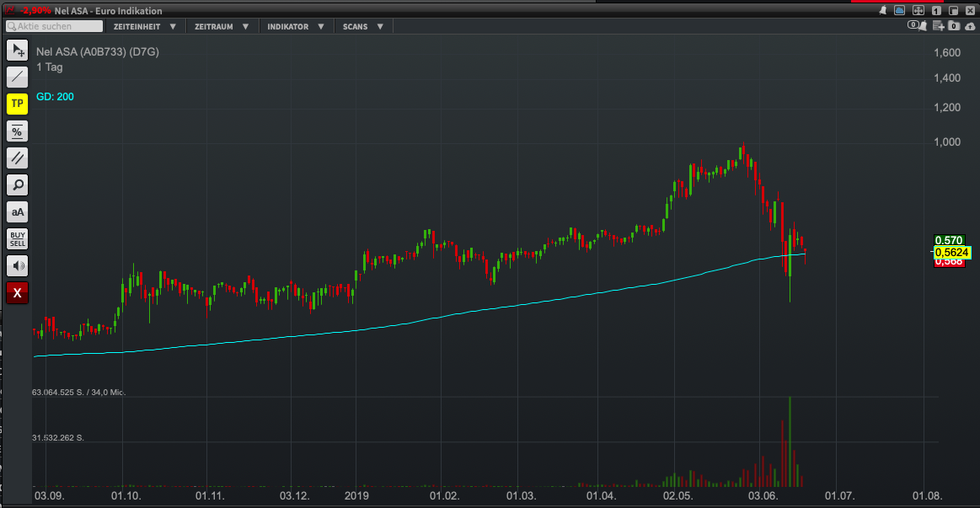Click the number 1 layout icon

point(936,10)
